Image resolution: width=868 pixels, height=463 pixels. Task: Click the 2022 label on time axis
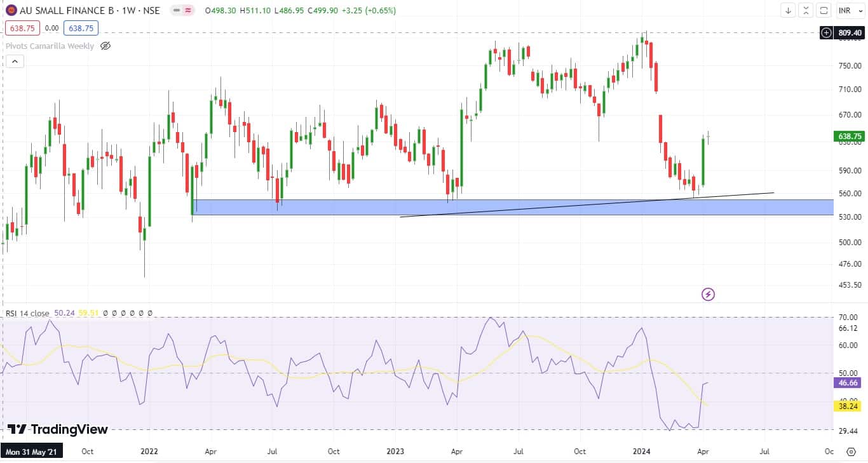coord(149,452)
